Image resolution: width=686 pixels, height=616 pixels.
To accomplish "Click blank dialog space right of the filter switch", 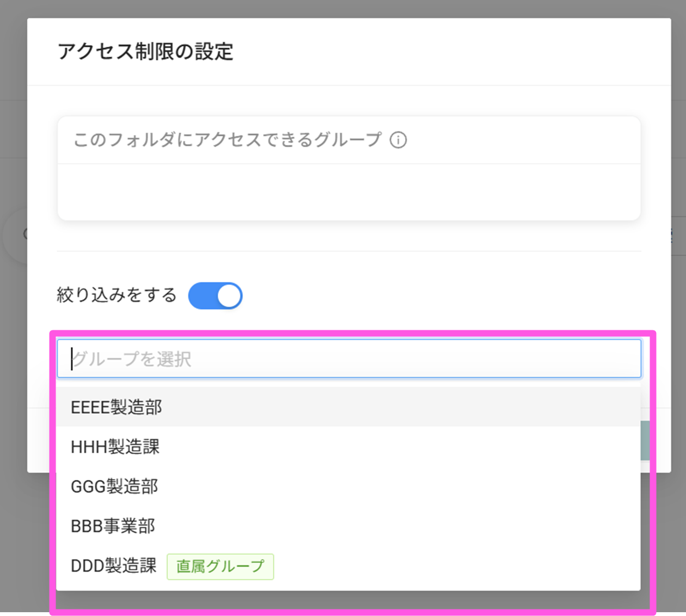I will pos(436,295).
